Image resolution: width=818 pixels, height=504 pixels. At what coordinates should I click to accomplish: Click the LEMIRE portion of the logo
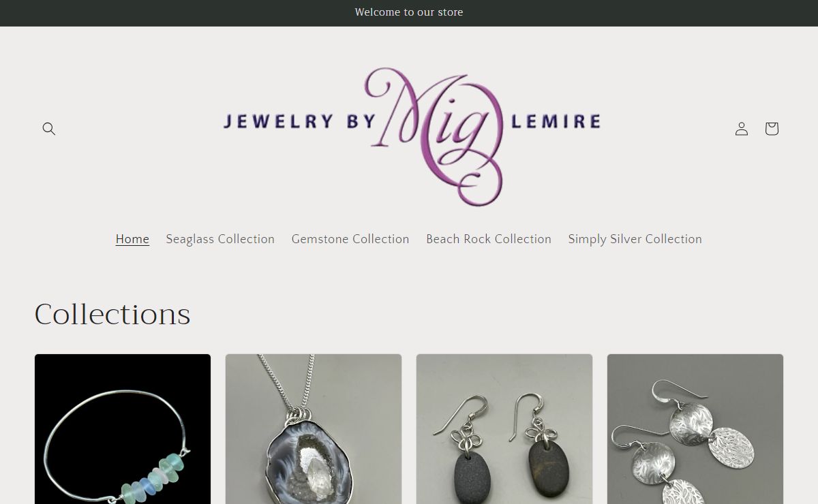pyautogui.click(x=556, y=121)
